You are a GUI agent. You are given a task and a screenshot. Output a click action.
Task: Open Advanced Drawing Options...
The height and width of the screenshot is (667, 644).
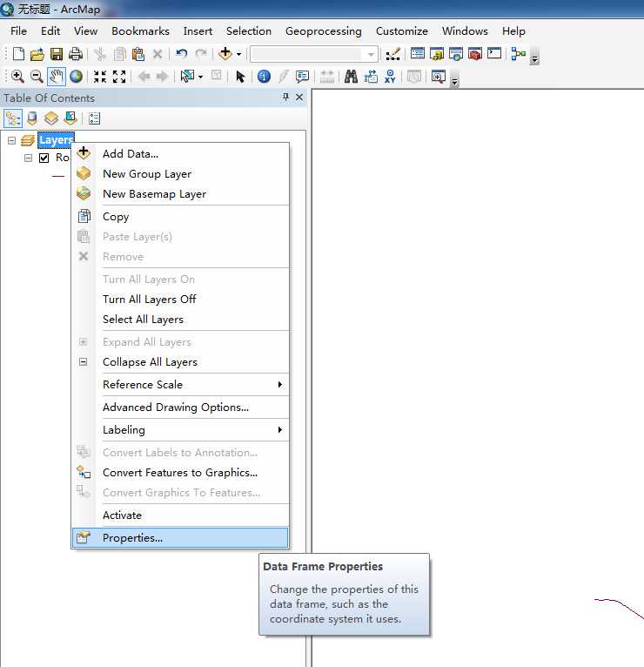click(180, 408)
